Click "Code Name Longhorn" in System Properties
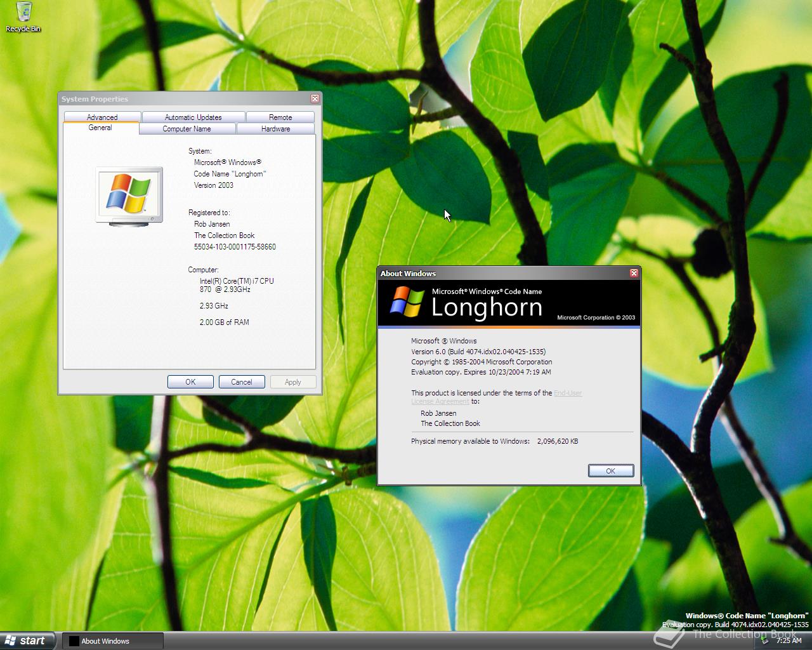This screenshot has height=650, width=812. coord(230,174)
